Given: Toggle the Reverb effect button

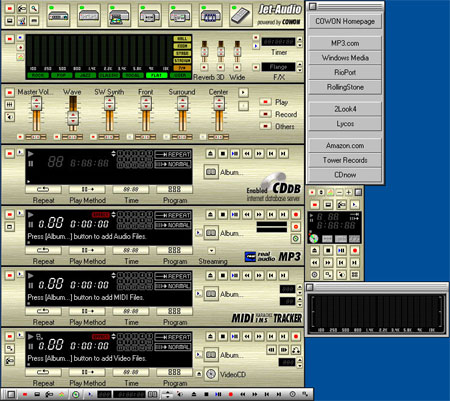Looking at the screenshot, I should coord(204,67).
